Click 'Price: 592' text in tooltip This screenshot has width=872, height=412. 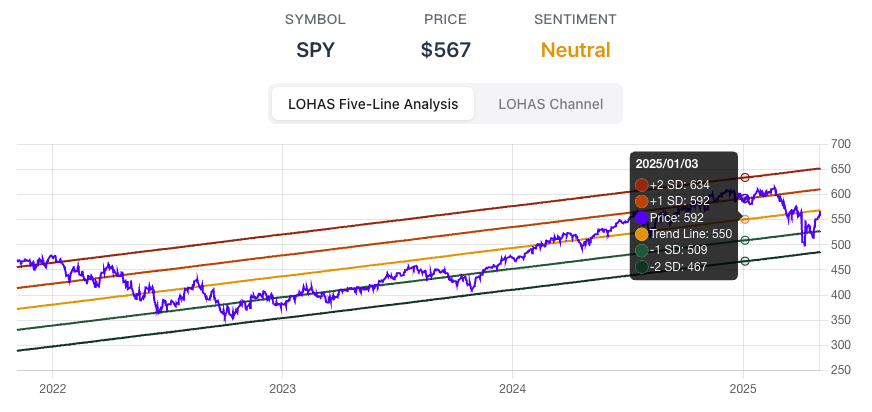(x=677, y=217)
